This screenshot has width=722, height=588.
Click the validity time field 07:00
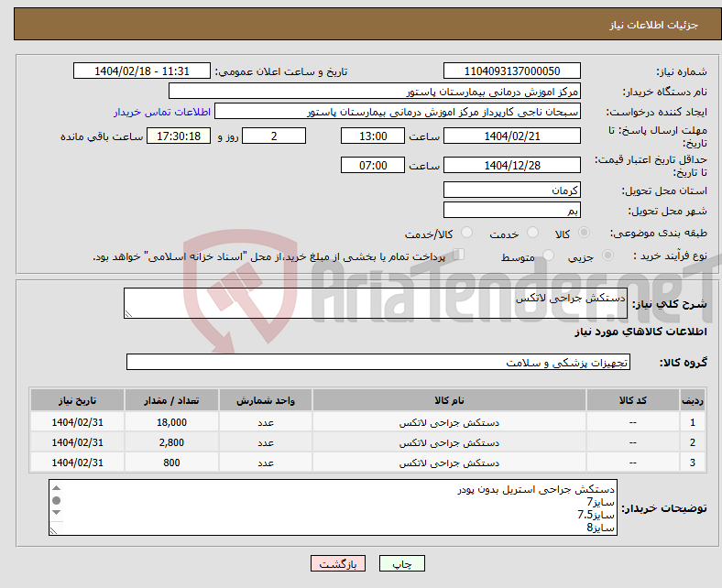coord(373,165)
